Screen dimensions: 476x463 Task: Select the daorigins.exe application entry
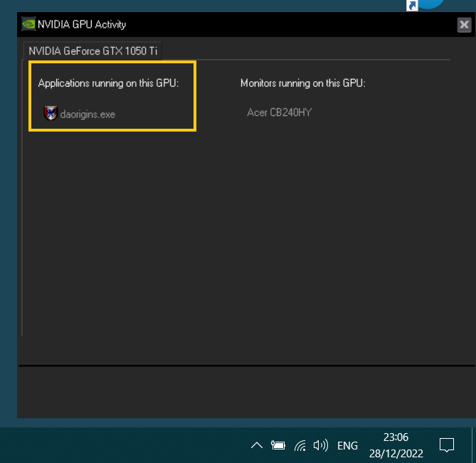[80, 114]
